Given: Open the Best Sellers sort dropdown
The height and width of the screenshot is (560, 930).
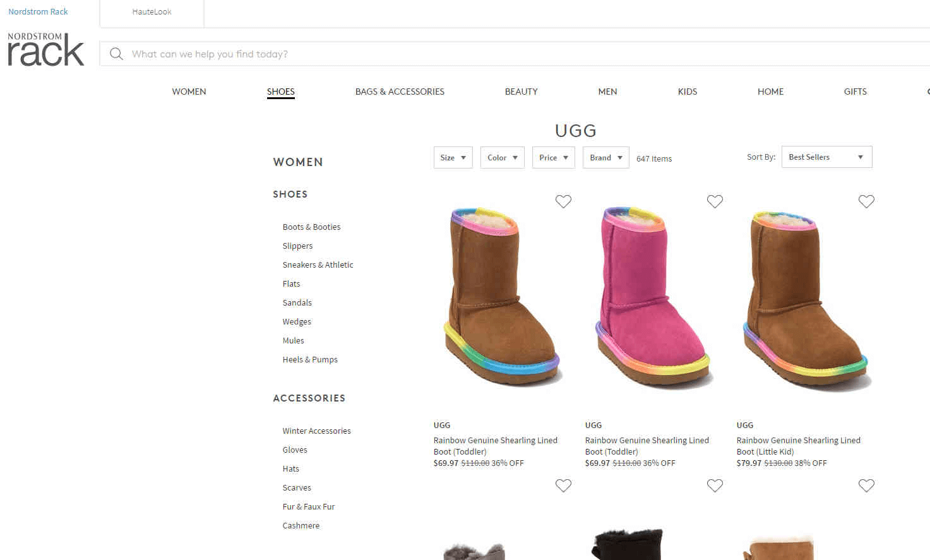Looking at the screenshot, I should click(826, 157).
